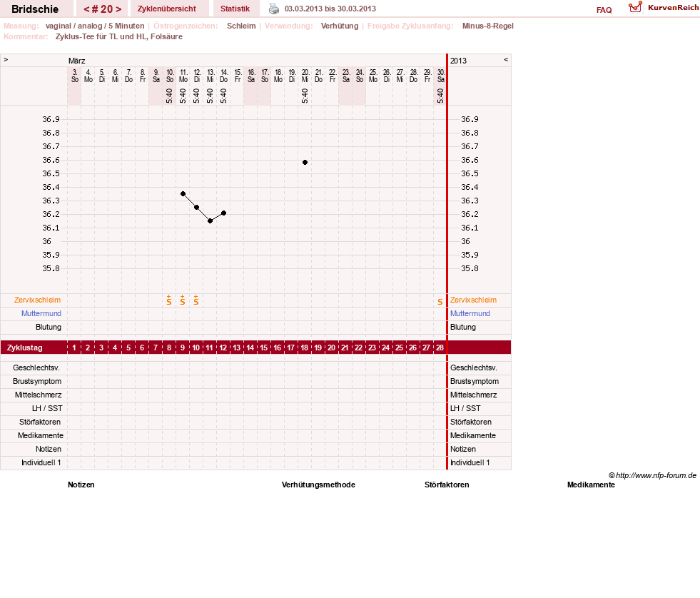Click the Medikamente row label on left
The width and height of the screenshot is (700, 598).
(x=41, y=435)
